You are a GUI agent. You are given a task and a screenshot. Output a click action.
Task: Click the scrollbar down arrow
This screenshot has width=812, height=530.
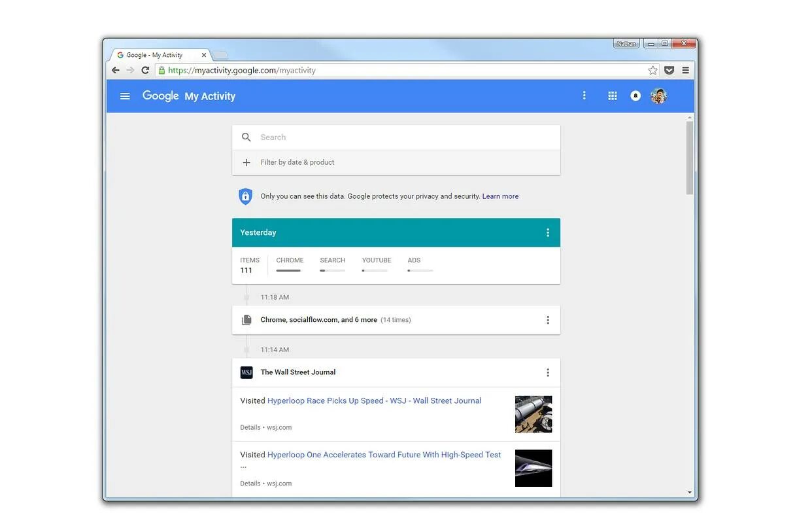690,493
